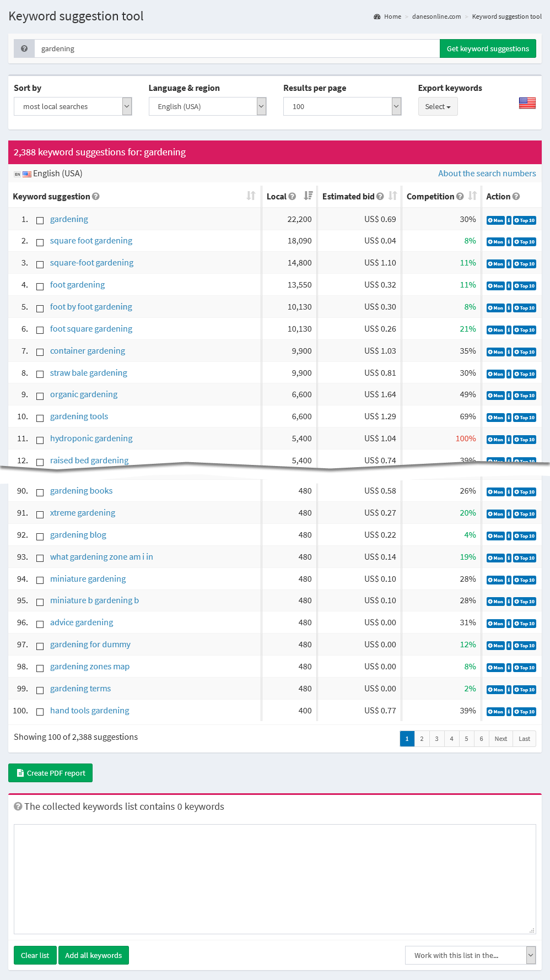
Task: Open the Sort by dropdown
Action: (x=73, y=106)
